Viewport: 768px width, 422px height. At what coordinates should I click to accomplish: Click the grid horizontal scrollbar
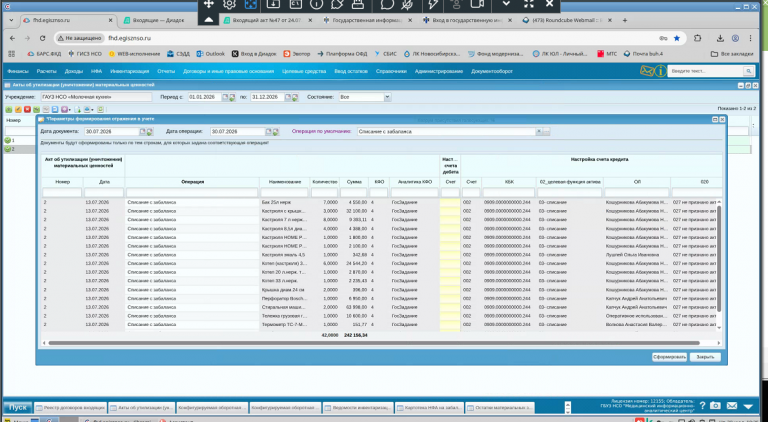coord(373,343)
